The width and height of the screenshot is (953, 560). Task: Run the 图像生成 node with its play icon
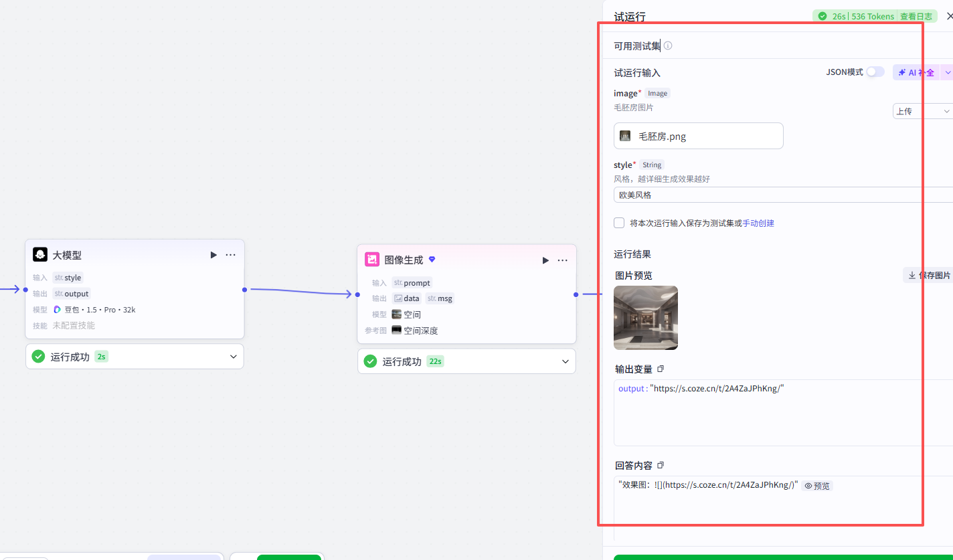(x=545, y=260)
